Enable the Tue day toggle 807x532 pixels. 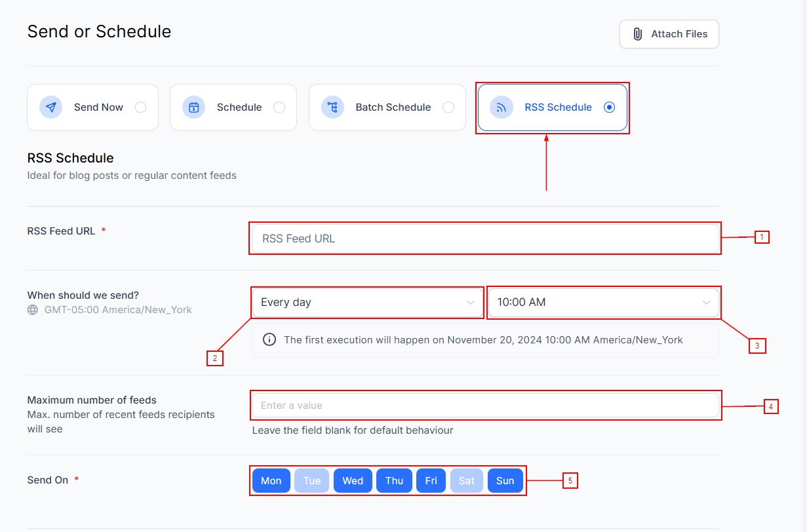(312, 481)
